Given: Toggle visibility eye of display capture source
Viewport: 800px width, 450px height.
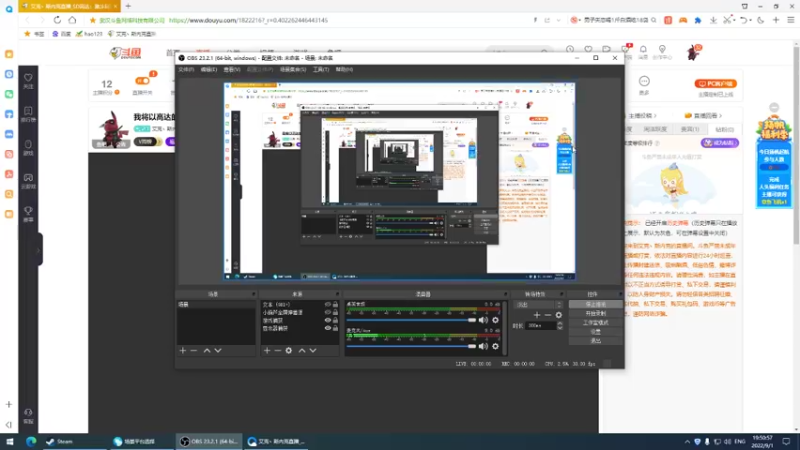Looking at the screenshot, I should (x=328, y=328).
